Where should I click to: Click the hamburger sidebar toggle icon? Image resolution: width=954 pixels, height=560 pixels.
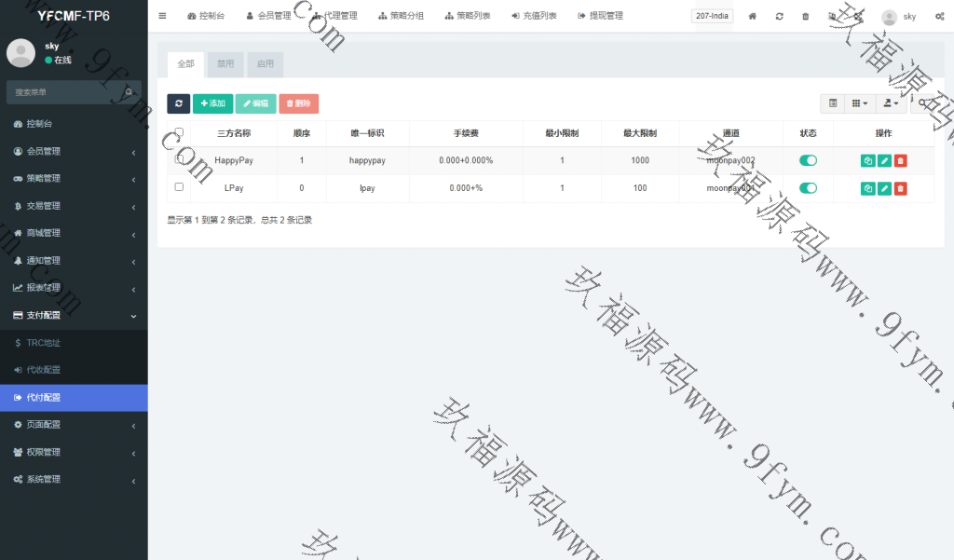pyautogui.click(x=162, y=16)
